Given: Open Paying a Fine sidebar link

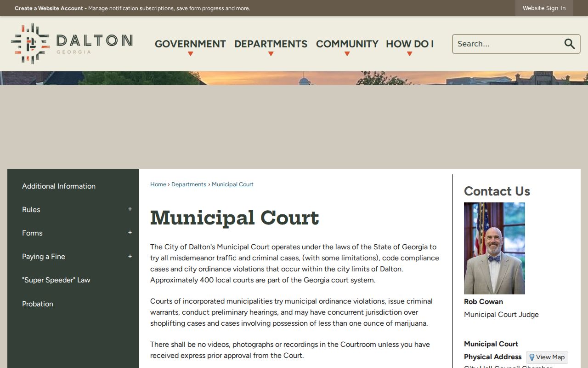Looking at the screenshot, I should pyautogui.click(x=44, y=257).
